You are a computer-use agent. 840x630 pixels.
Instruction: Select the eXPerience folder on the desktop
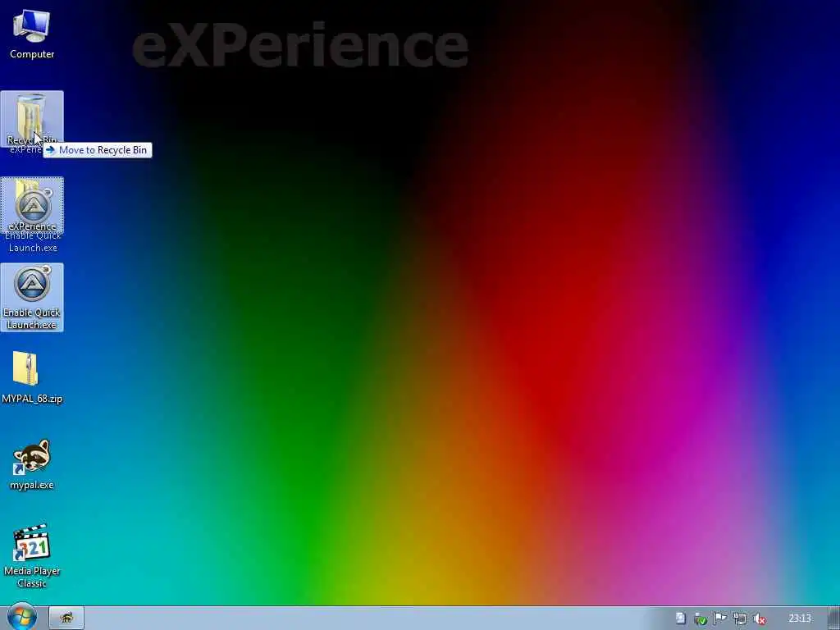pyautogui.click(x=32, y=204)
